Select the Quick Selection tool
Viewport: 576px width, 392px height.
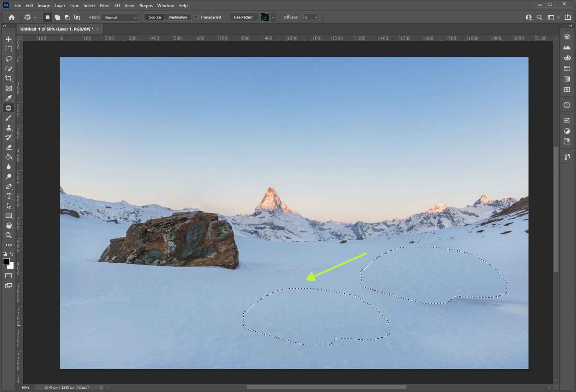tap(9, 69)
